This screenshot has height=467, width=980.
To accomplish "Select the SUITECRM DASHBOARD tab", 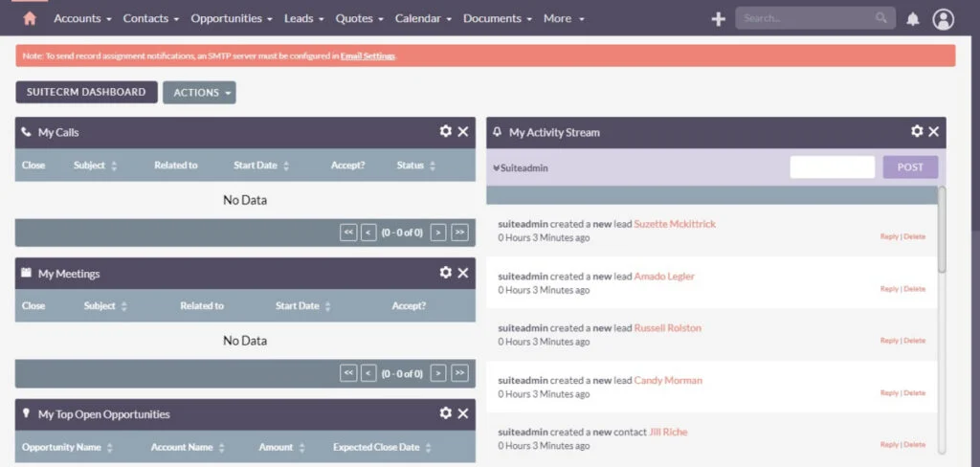I will [x=86, y=92].
